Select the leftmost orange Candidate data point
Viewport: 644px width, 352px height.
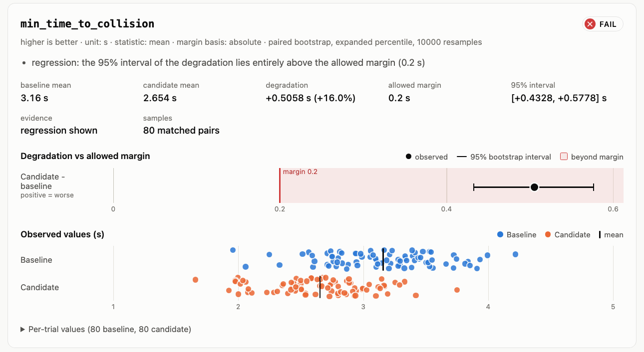click(196, 280)
